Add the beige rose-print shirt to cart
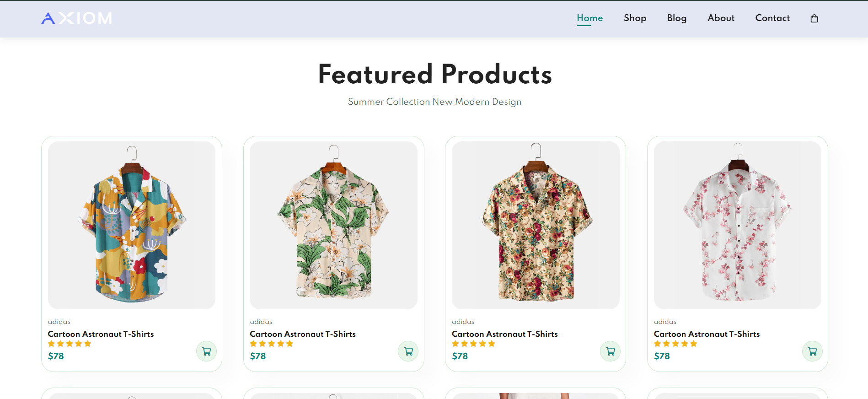The width and height of the screenshot is (868, 399). 610,351
